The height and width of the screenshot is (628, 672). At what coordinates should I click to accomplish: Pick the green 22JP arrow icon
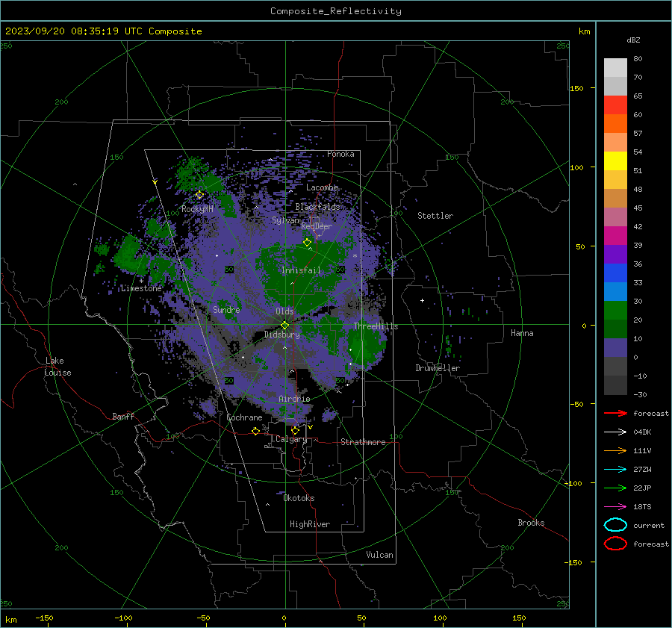615,488
